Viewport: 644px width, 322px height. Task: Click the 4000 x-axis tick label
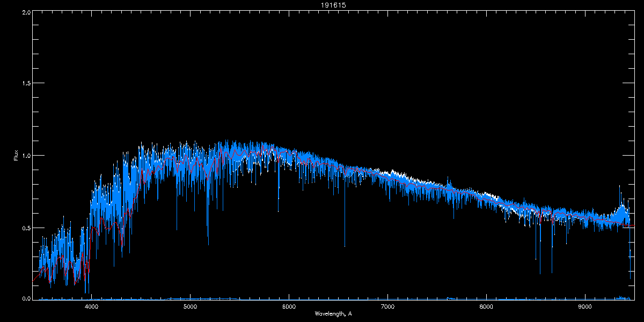point(91,307)
